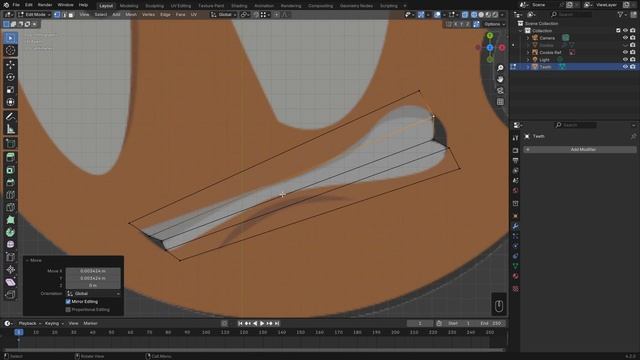
Task: Click the viewport pan hand icon
Action: pyautogui.click(x=500, y=79)
